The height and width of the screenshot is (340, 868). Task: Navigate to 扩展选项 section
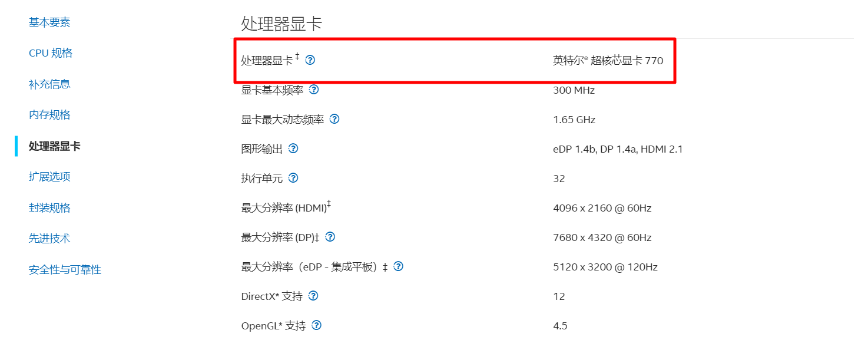[x=49, y=177]
